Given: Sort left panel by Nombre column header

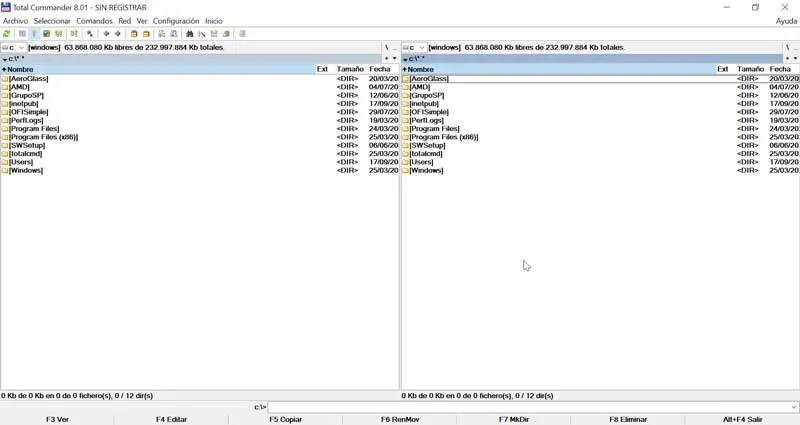Looking at the screenshot, I should (x=158, y=69).
